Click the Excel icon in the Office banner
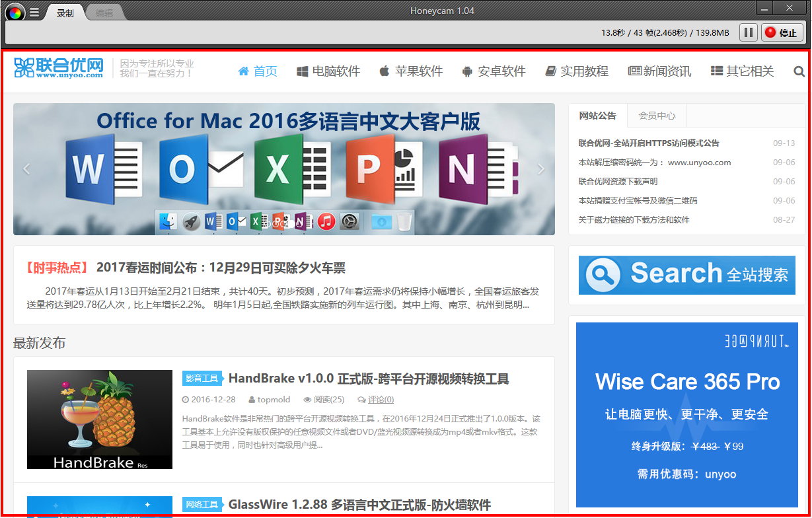Image resolution: width=812 pixels, height=518 pixels. [x=293, y=168]
